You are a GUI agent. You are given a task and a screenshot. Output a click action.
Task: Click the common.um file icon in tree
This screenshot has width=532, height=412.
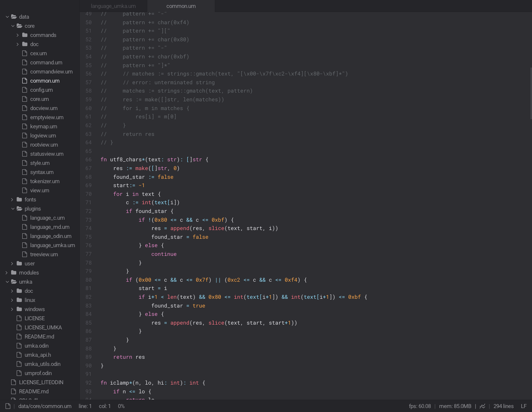[25, 81]
